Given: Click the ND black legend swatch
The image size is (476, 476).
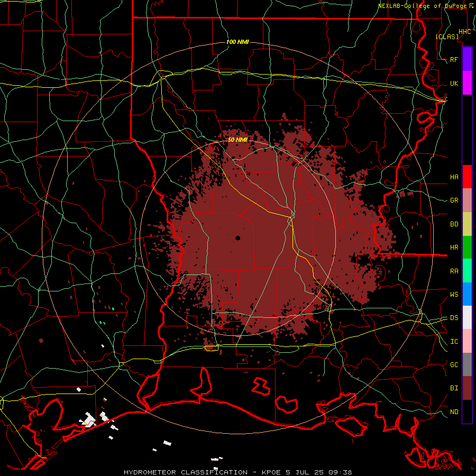Looking at the screenshot, I should pyautogui.click(x=467, y=411).
